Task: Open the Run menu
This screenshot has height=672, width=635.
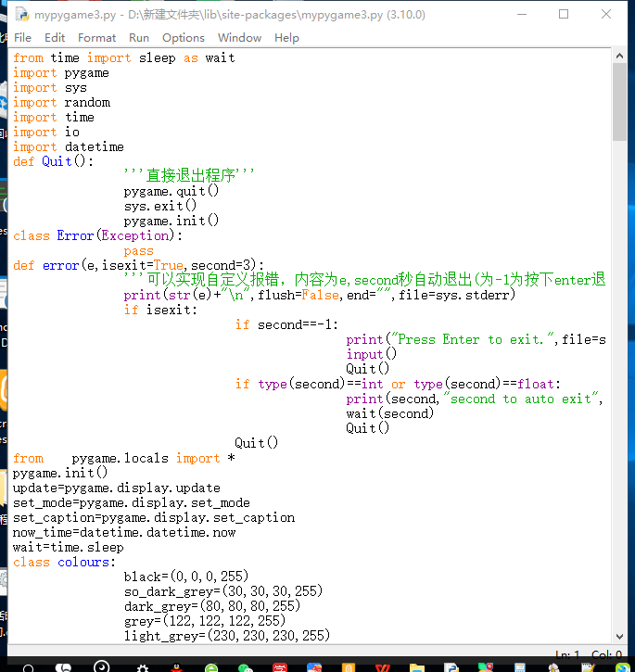Action: tap(139, 38)
